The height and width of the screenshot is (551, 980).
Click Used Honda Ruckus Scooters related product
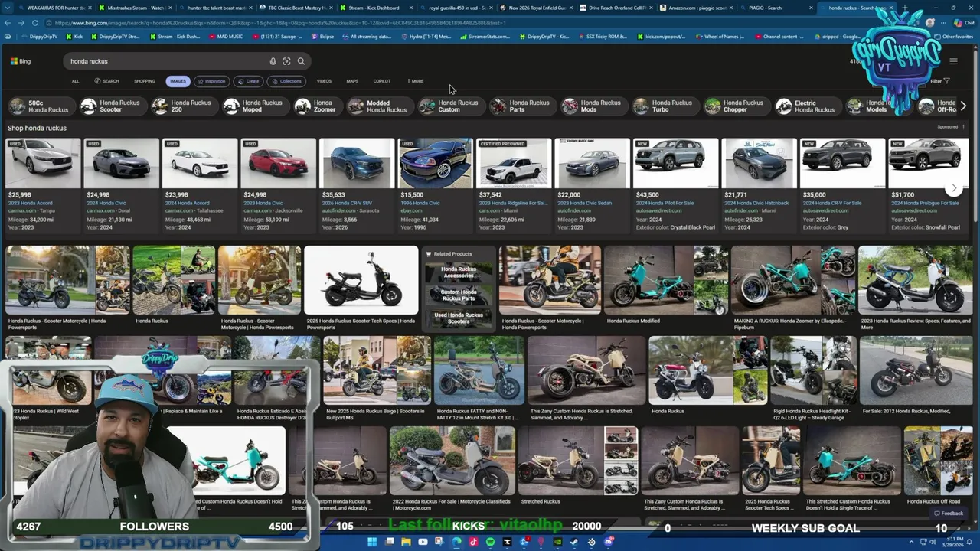[459, 318]
